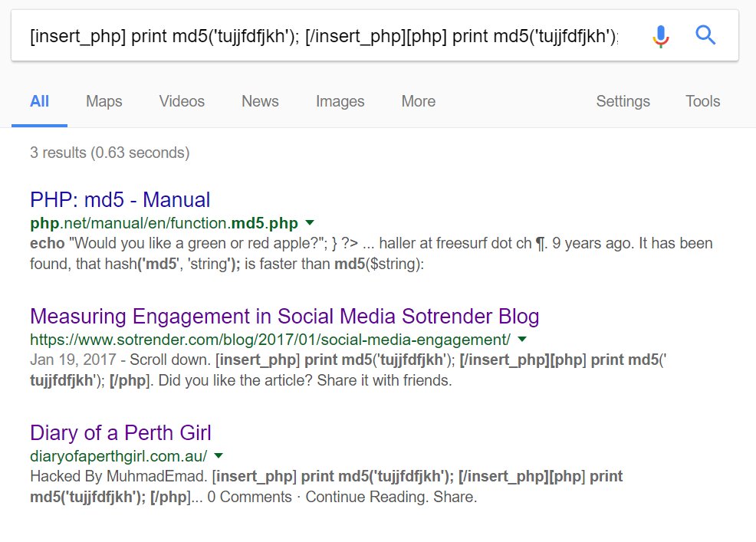756x542 pixels.
Task: Expand dropdown arrow next to sotrender.com URL
Action: point(522,339)
